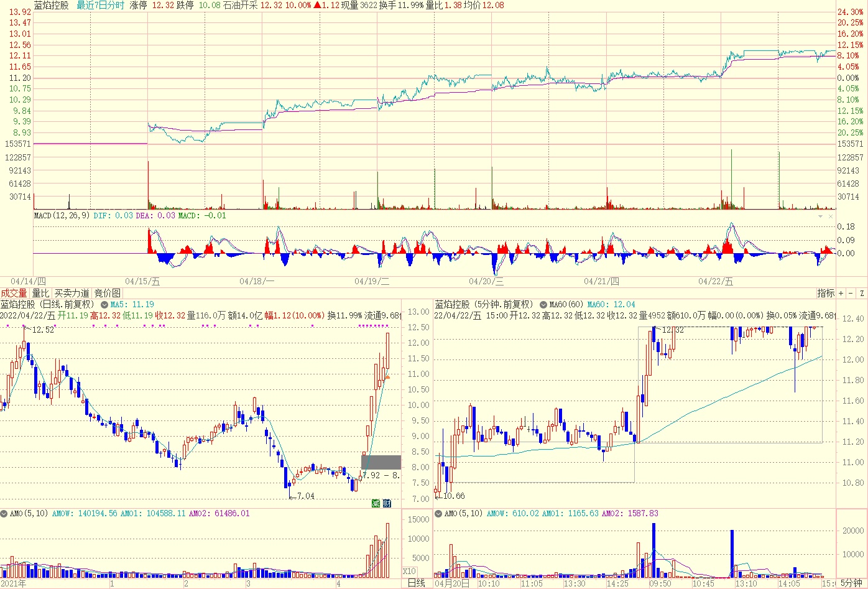Image resolution: width=868 pixels, height=589 pixels.
Task: Click the 04/19/二 date marker
Action: 372,281
